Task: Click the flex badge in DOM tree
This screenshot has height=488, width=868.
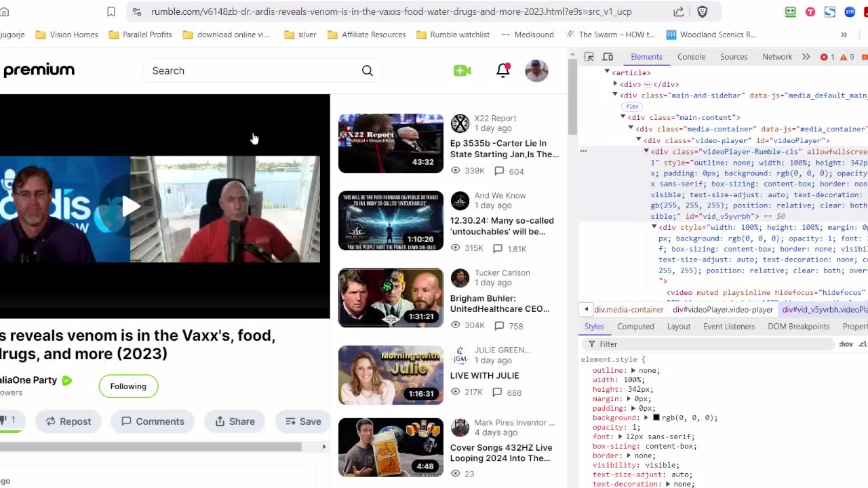Action: point(632,106)
